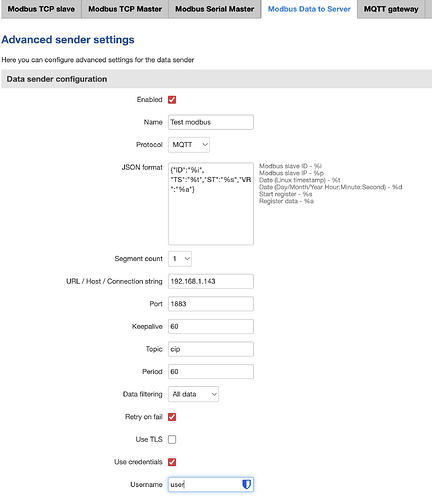Toggle the Retry on fail checkbox
The width and height of the screenshot is (432, 499).
tap(172, 417)
